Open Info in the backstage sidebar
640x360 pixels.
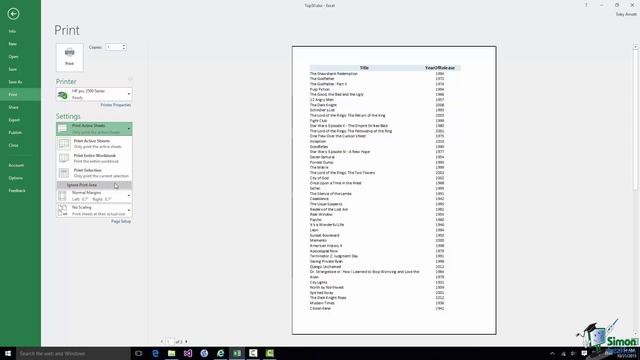coord(12,31)
